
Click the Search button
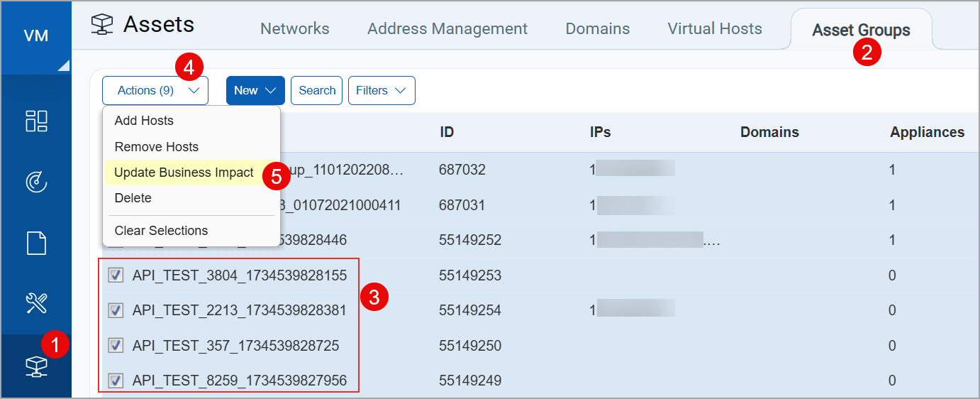pyautogui.click(x=317, y=91)
